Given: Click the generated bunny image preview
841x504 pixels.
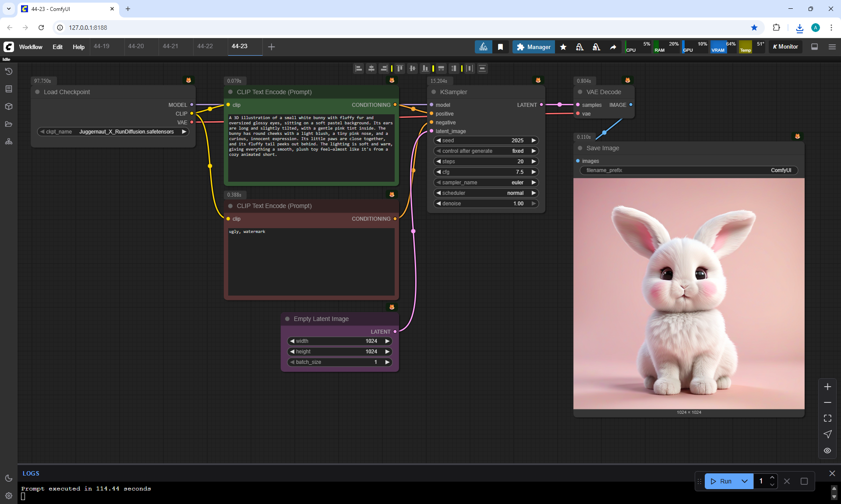Looking at the screenshot, I should (689, 293).
